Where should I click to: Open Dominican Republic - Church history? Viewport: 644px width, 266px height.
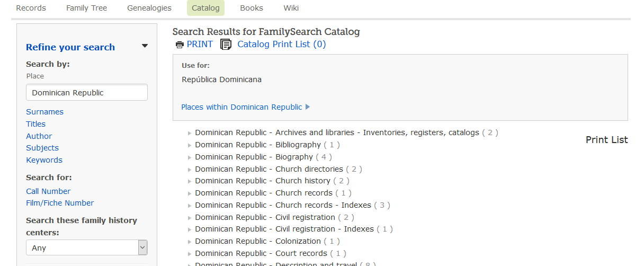click(x=263, y=181)
